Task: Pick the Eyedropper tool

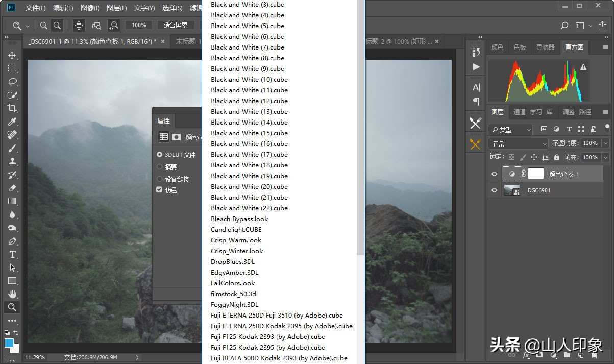Action: 12,122
